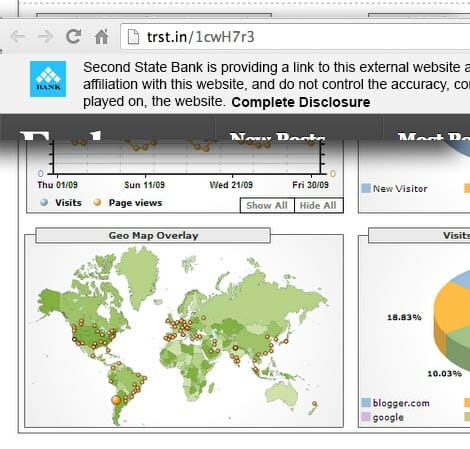The image size is (470, 449).
Task: Click the large orange marker in South America
Action: pos(116,400)
